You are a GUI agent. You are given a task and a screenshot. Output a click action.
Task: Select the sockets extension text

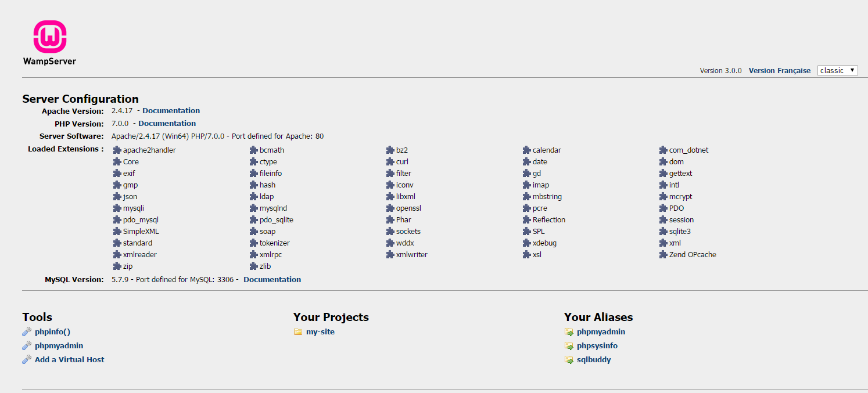point(408,232)
